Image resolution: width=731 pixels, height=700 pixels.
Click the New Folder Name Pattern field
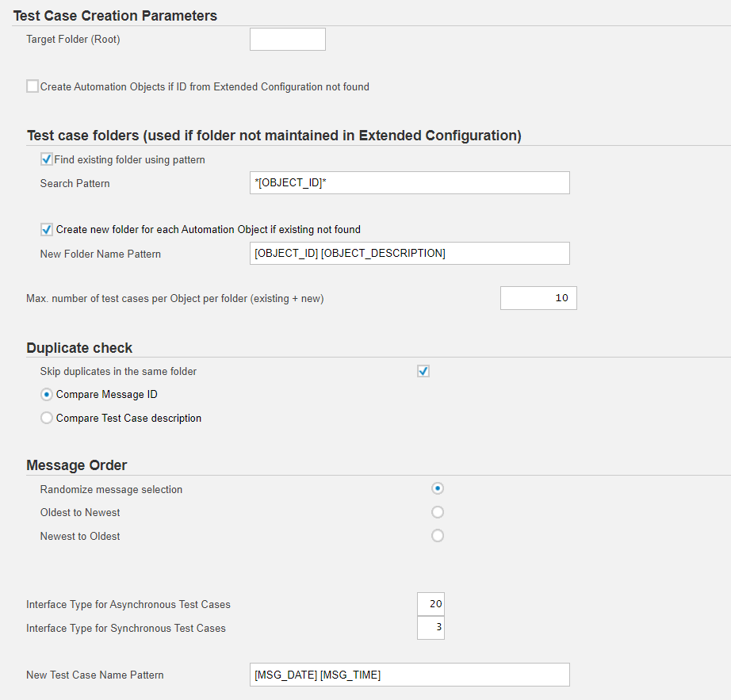pos(409,253)
